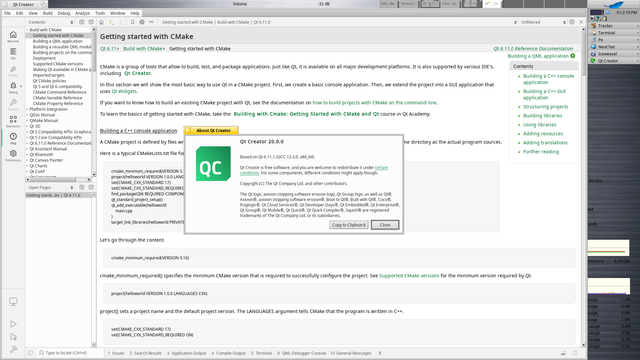The height and width of the screenshot is (360, 640).
Task: Select 'Deployment' in the contents tree
Action: click(44, 58)
